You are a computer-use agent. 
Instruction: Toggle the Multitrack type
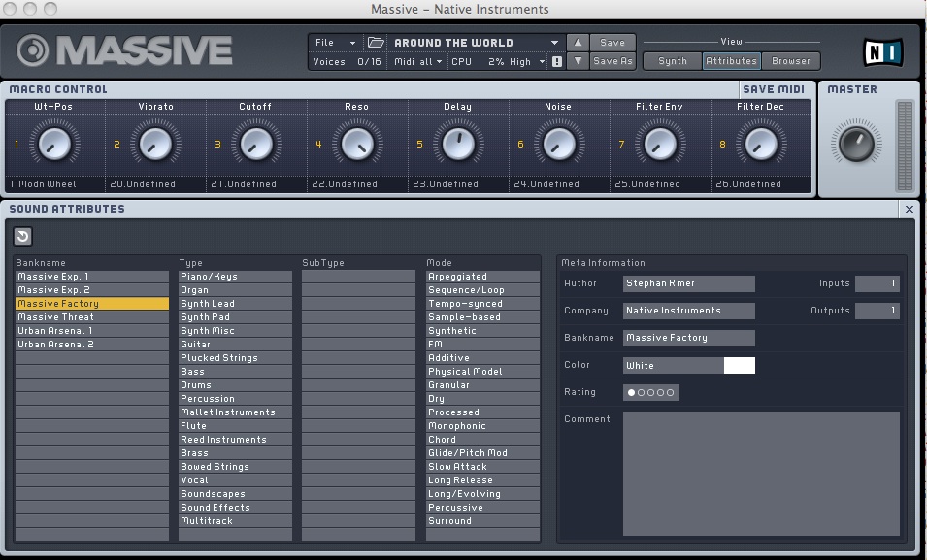click(x=235, y=521)
